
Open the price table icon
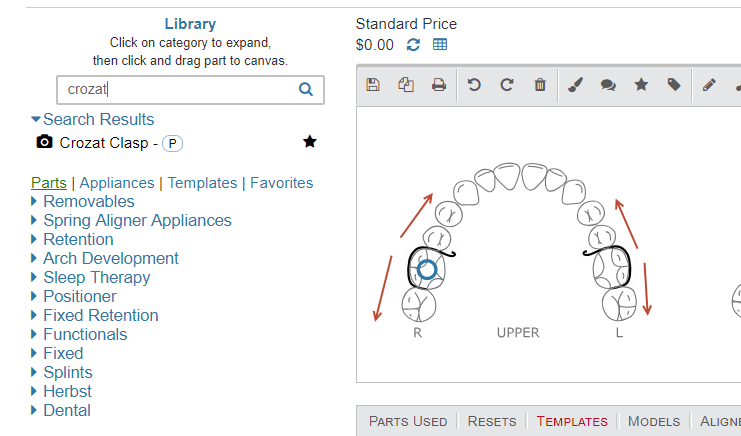(440, 45)
